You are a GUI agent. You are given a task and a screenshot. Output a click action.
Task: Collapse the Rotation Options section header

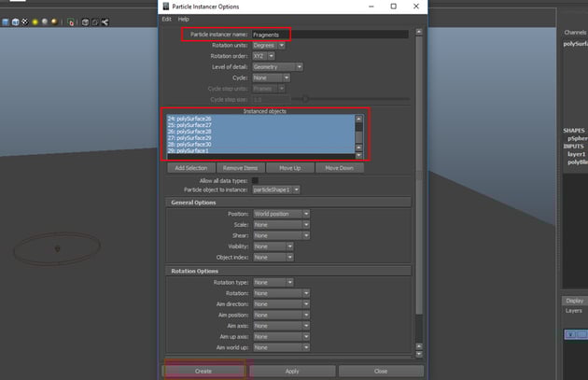[288, 271]
